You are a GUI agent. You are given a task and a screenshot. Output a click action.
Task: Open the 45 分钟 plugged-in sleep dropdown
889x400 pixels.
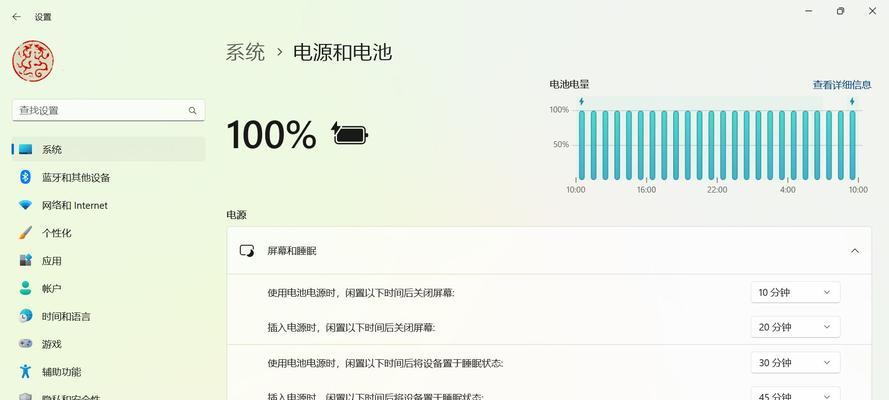[795, 395]
